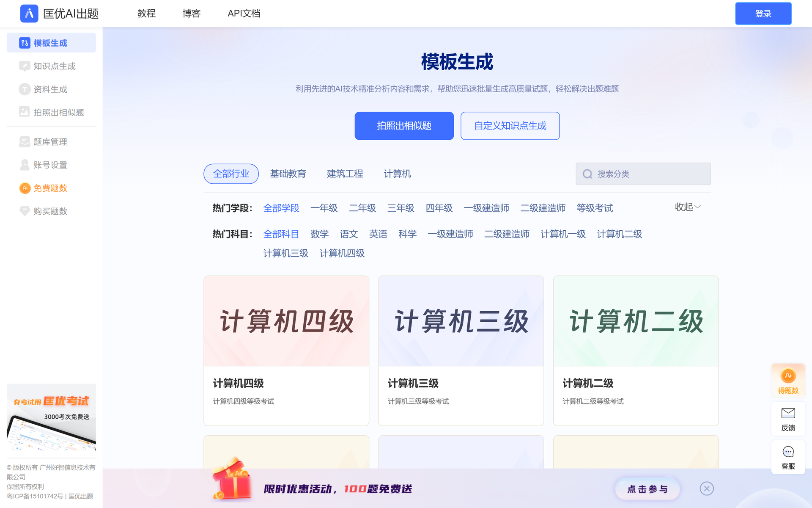
Task: Focus the 搜索分类 input field
Action: point(643,174)
